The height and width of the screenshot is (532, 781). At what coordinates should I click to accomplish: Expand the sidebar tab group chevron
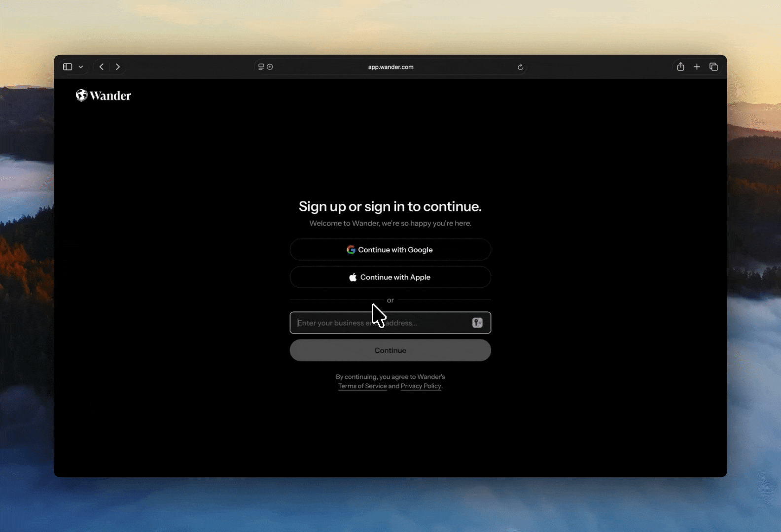click(81, 67)
